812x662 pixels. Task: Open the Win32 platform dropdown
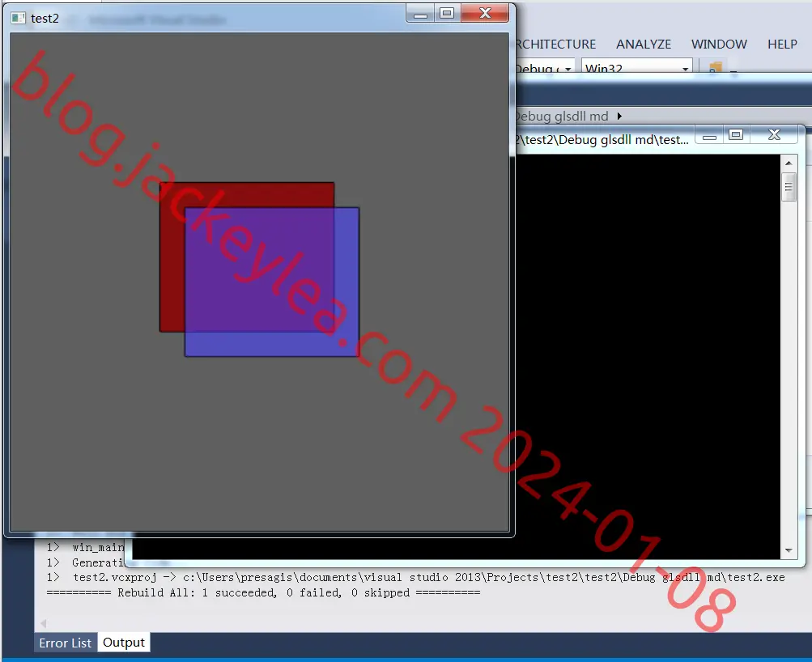point(637,68)
